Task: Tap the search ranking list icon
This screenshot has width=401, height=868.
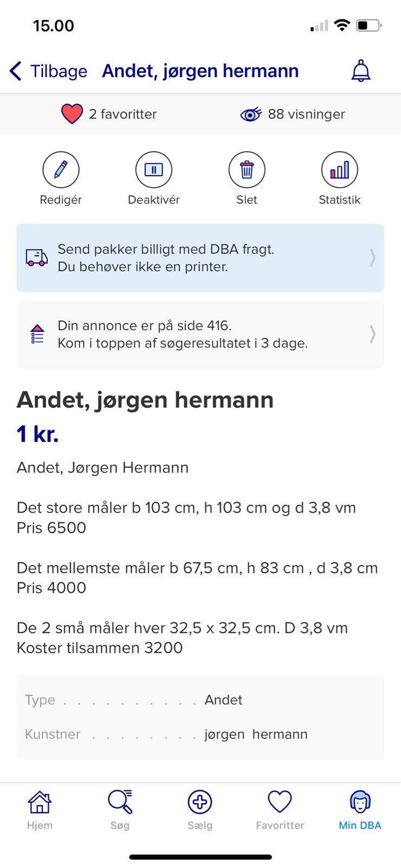Action: click(37, 334)
